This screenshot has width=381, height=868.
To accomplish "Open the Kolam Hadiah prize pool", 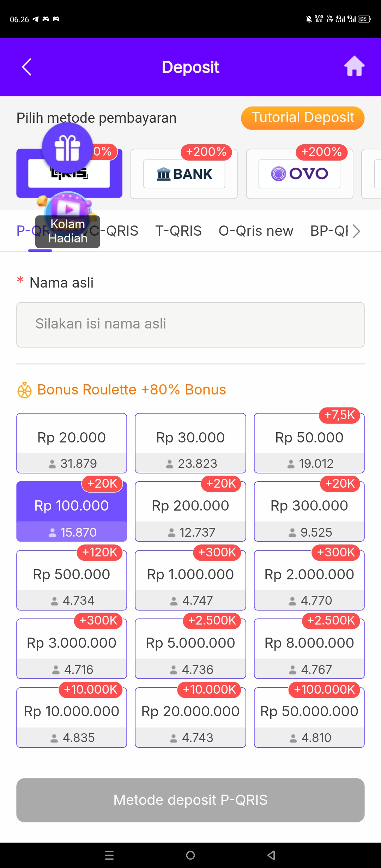I will coord(67,221).
